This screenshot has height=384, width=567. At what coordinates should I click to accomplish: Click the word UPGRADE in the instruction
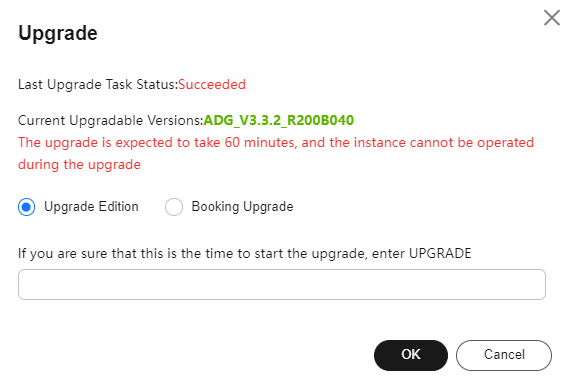[440, 253]
